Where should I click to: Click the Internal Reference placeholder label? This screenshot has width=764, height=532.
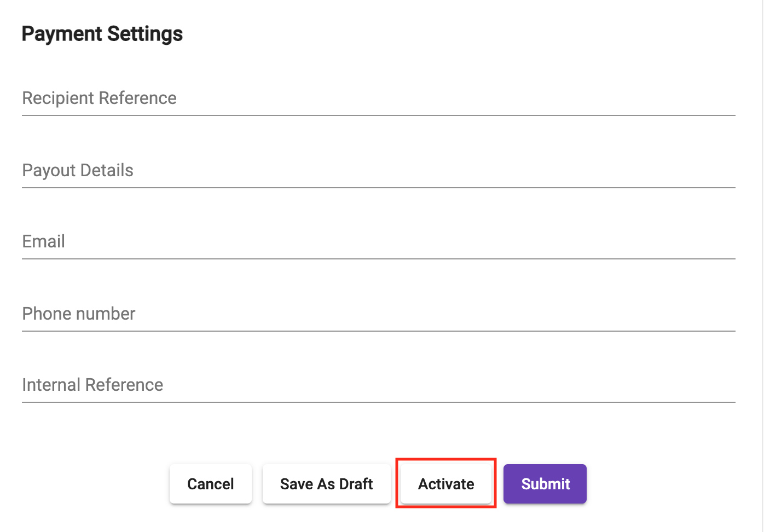(x=92, y=385)
